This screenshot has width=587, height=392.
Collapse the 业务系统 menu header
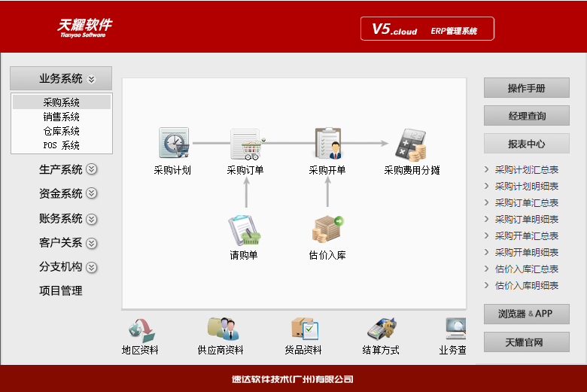pos(61,78)
